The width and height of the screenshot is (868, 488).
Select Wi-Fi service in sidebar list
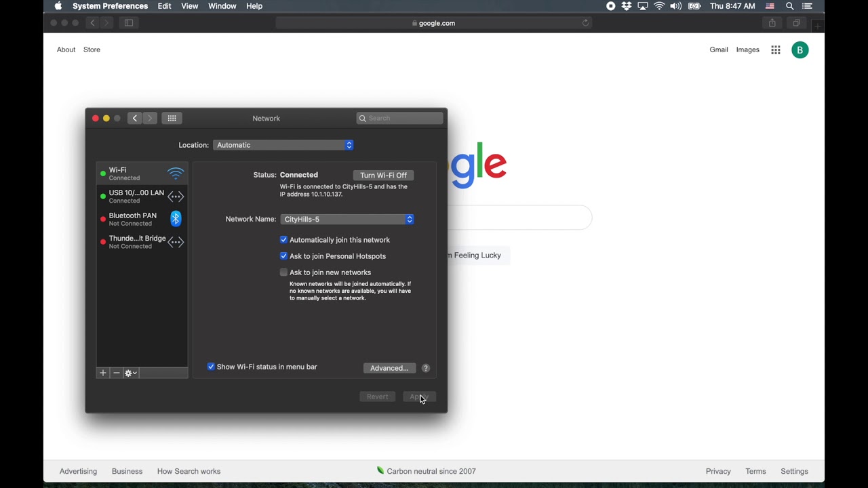(x=142, y=174)
